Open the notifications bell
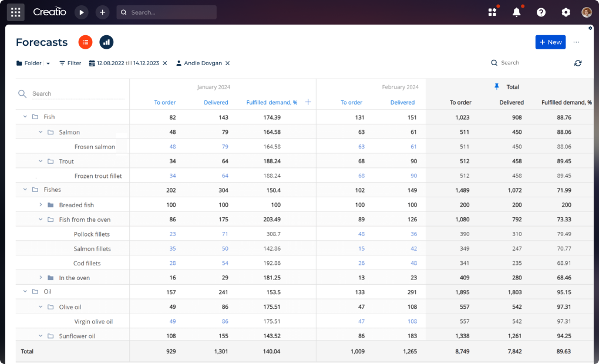 point(517,12)
